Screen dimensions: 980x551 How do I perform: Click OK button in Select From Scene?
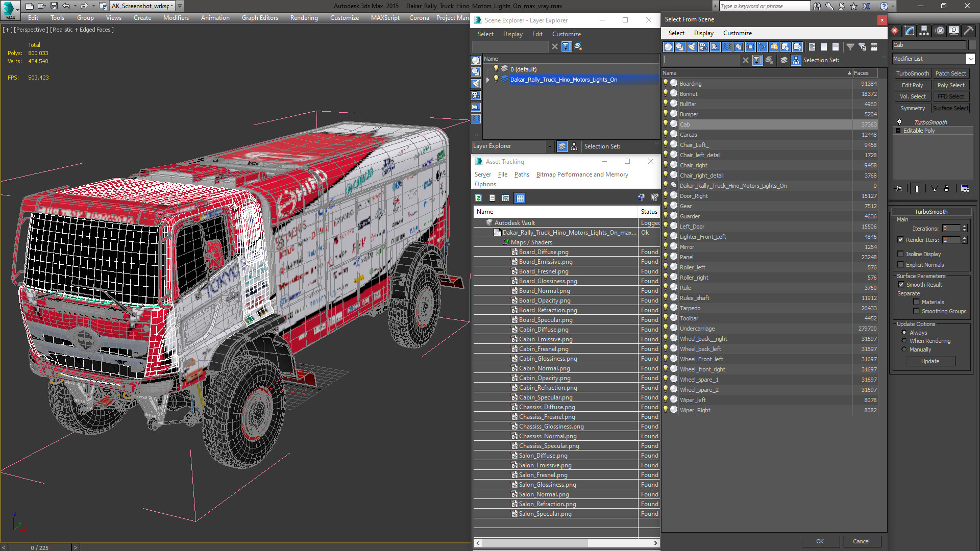click(x=820, y=541)
